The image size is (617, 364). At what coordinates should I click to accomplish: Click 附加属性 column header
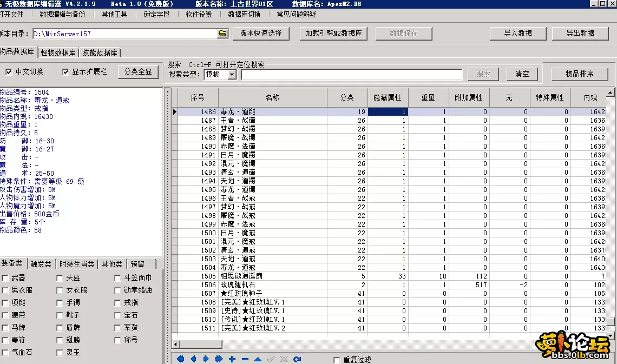[x=468, y=97]
